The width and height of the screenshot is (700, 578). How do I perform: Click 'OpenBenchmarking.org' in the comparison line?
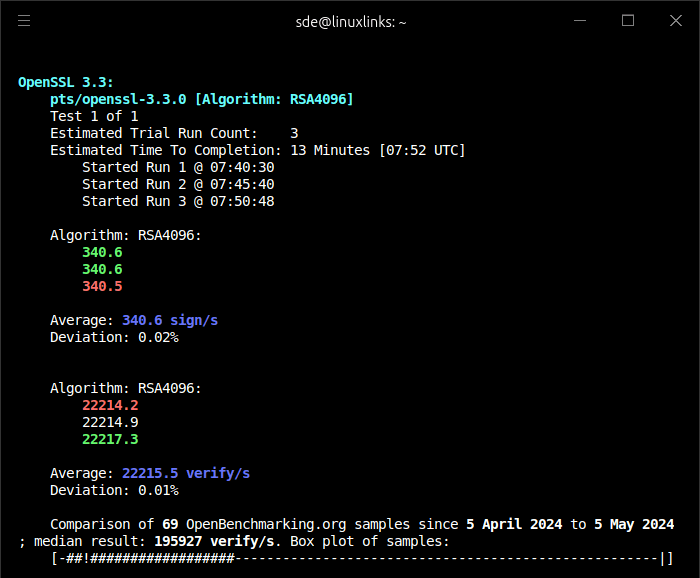(266, 524)
